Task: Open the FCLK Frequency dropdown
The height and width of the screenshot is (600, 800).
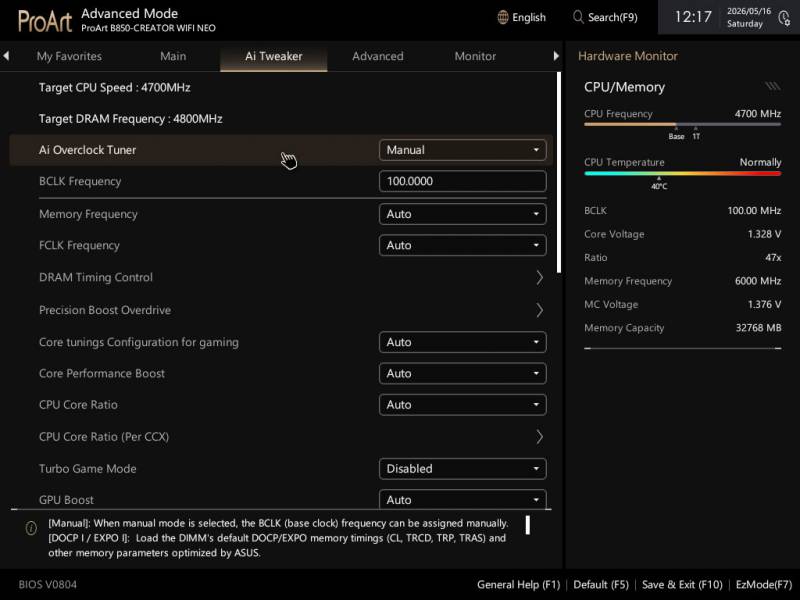Action: point(462,245)
